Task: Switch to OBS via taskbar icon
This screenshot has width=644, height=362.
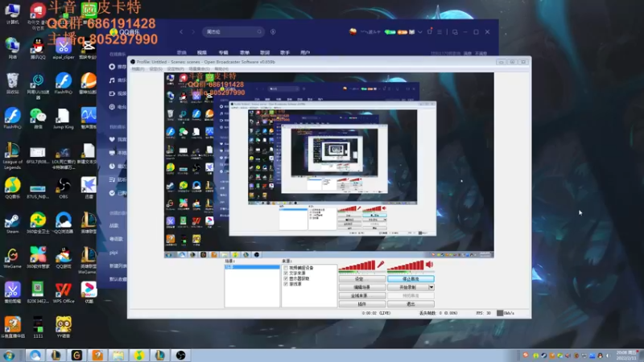Action: point(180,356)
